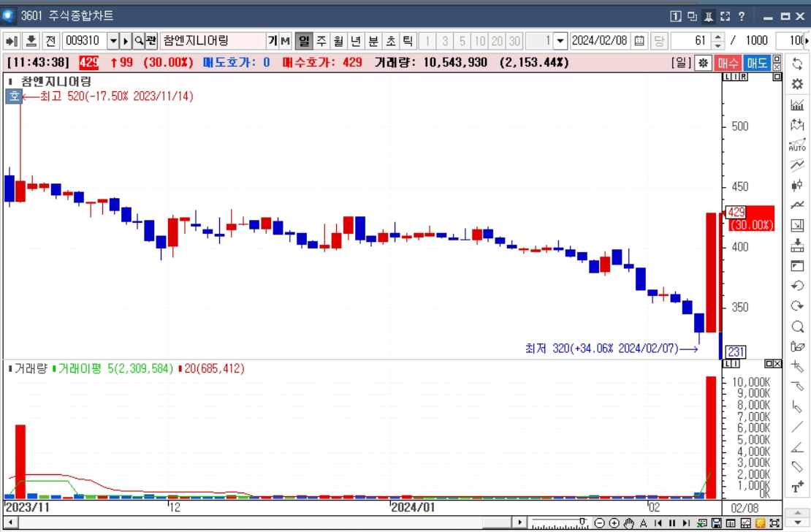
Task: Toggle the 일 daily chart button
Action: coord(304,40)
